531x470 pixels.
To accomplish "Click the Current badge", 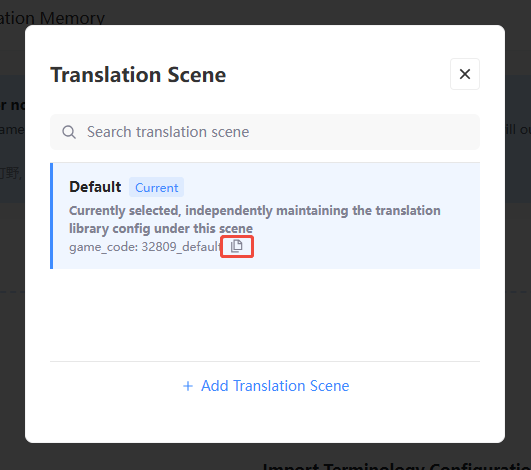I will tap(156, 187).
